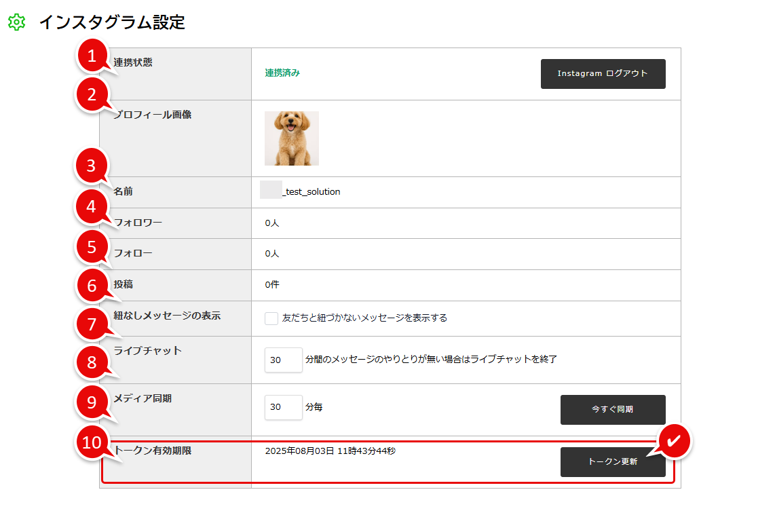This screenshot has width=775, height=532.
Task: Enable the 友だちと紐づかないメッセージを表示する checkbox
Action: pos(271,318)
